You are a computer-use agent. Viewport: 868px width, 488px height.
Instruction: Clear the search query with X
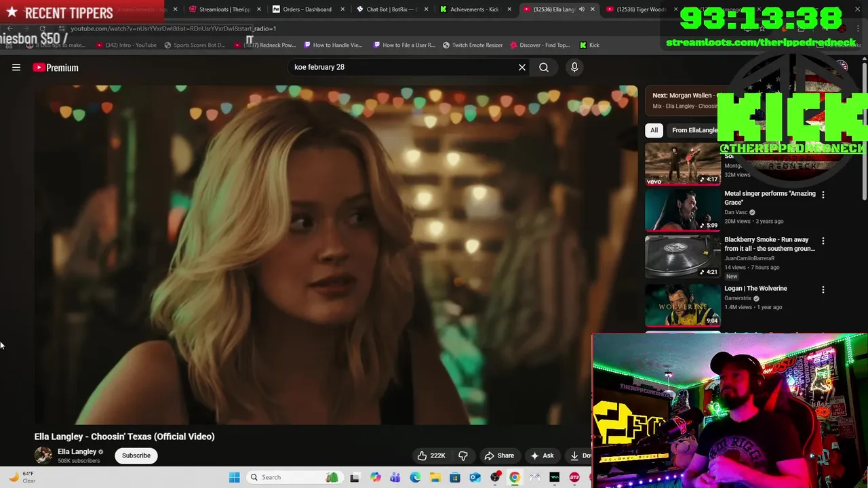coord(522,67)
